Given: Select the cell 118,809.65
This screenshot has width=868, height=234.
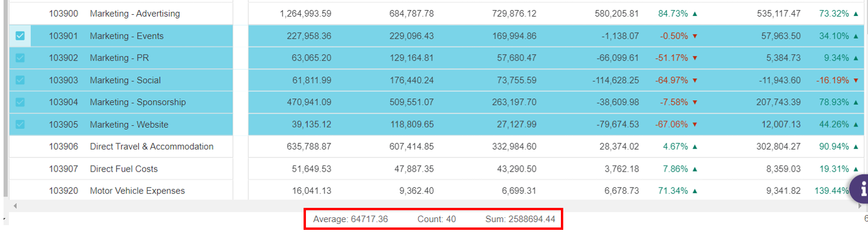Looking at the screenshot, I should pyautogui.click(x=412, y=125).
